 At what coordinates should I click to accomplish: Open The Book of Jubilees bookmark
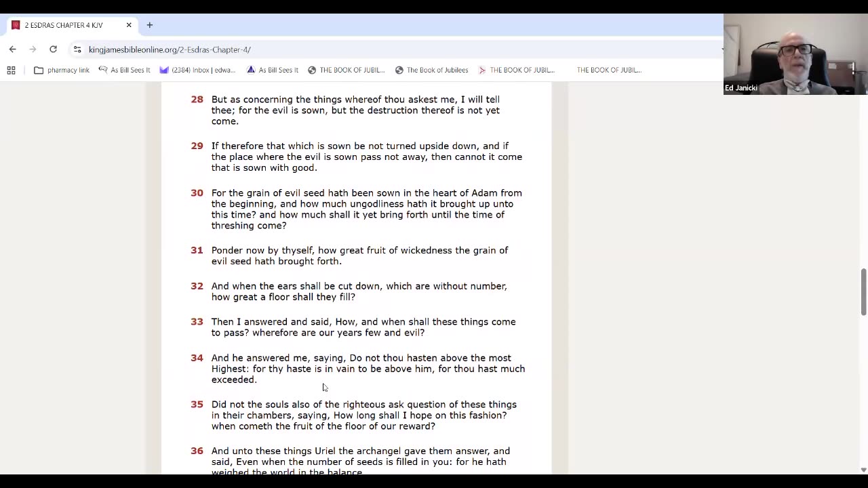(x=431, y=70)
